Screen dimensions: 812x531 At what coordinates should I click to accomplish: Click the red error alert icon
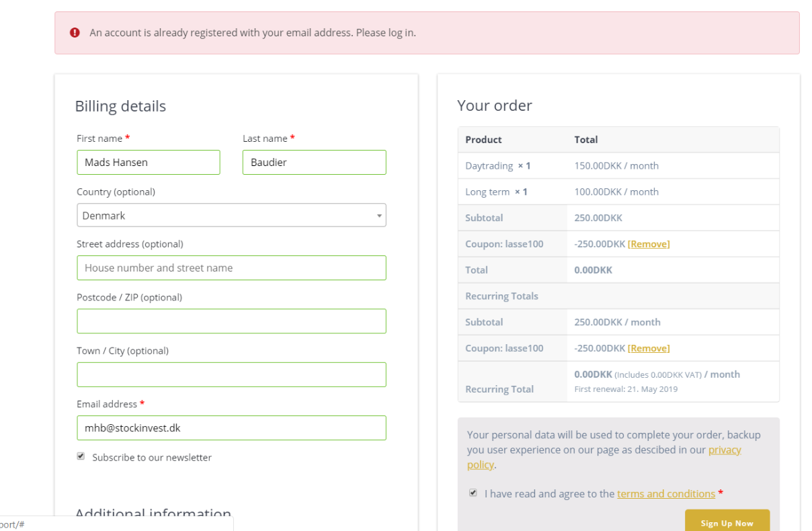pos(75,32)
